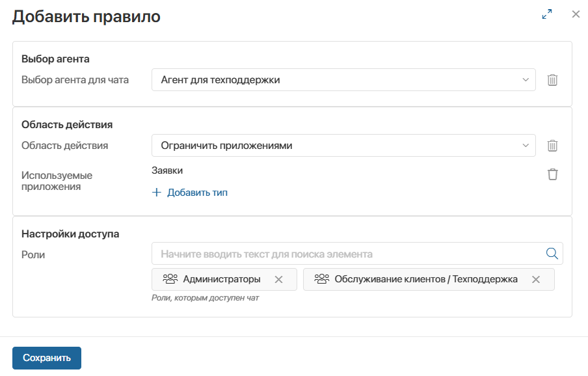Click the group icon on the Техподдержка chip
The image size is (588, 376).
coord(321,279)
